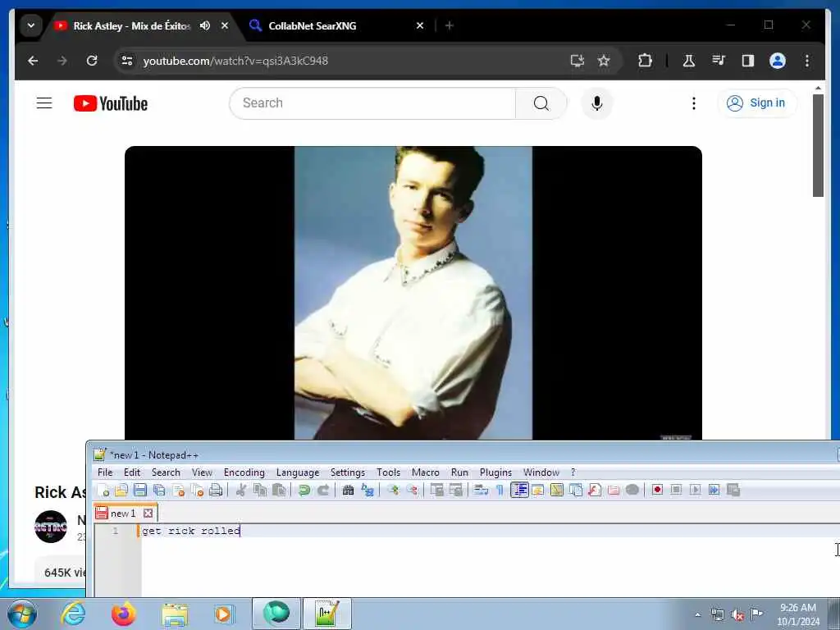Open the Language menu in Notepad++
Screen dimensions: 840x630
[x=298, y=472]
